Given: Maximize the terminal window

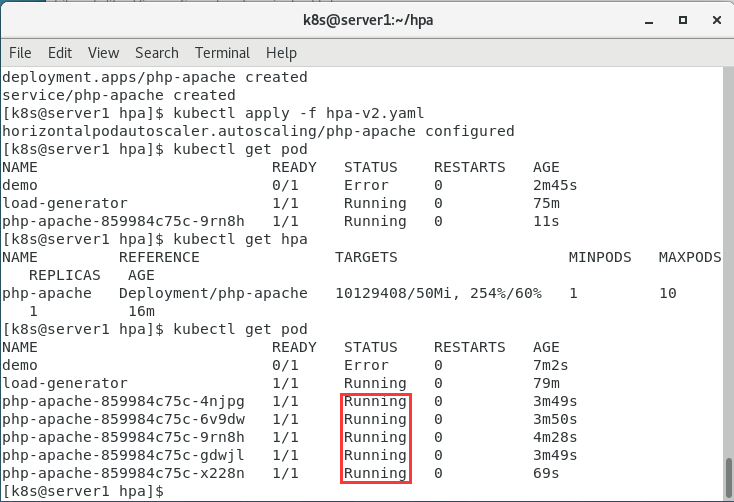Looking at the screenshot, I should coord(683,20).
